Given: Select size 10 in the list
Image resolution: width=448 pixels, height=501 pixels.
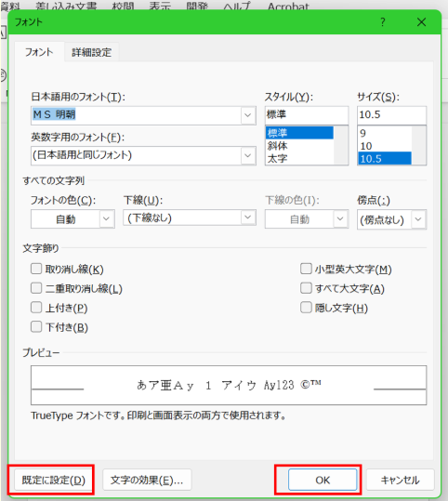Looking at the screenshot, I should (385, 146).
